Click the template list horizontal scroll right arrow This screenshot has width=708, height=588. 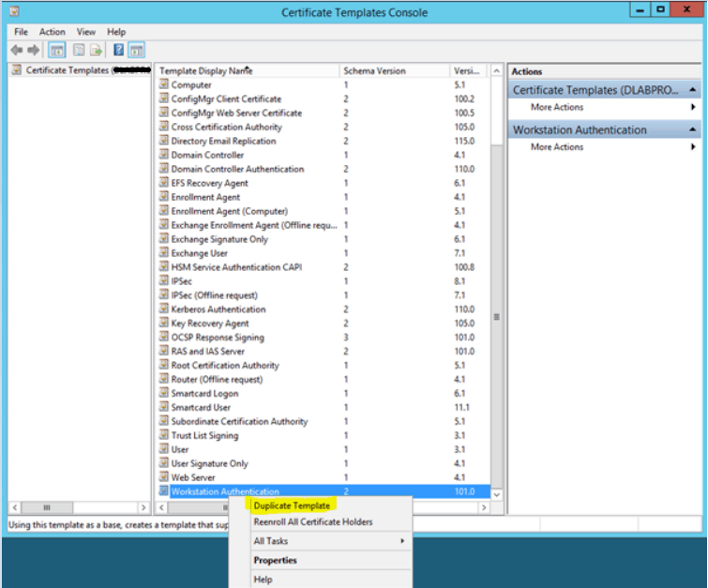(x=484, y=507)
